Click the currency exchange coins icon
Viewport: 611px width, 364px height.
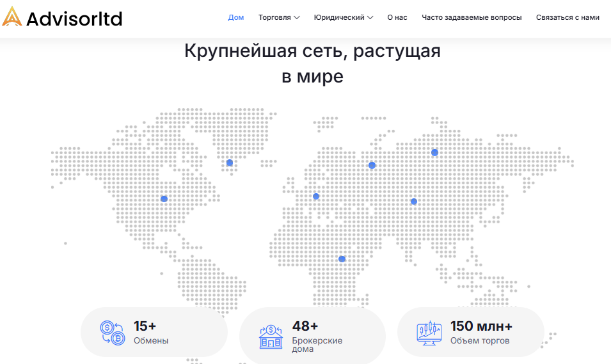pyautogui.click(x=113, y=333)
